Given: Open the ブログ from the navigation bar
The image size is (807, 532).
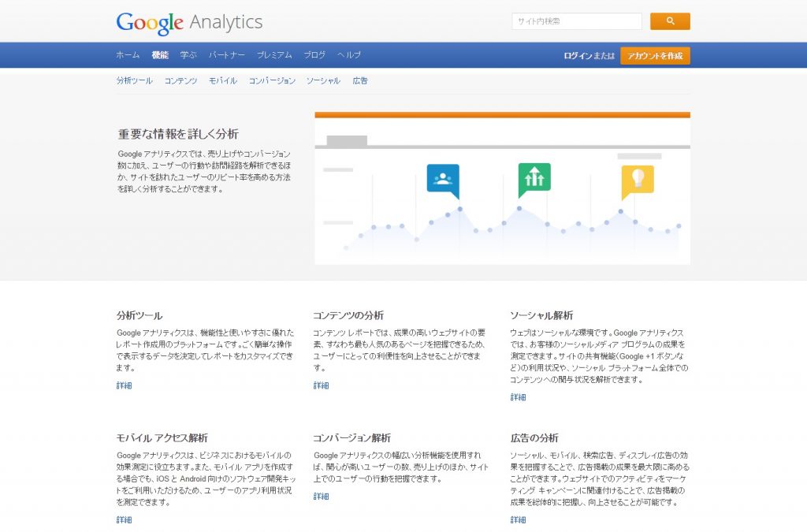Looking at the screenshot, I should tap(314, 55).
